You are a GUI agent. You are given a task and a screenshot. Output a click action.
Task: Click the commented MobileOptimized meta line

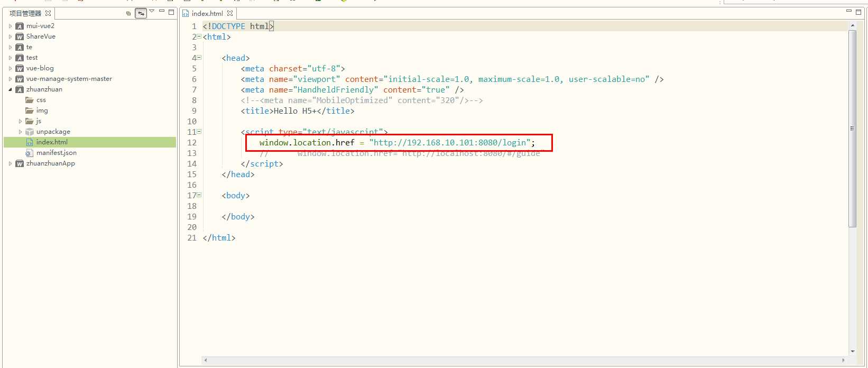point(362,100)
